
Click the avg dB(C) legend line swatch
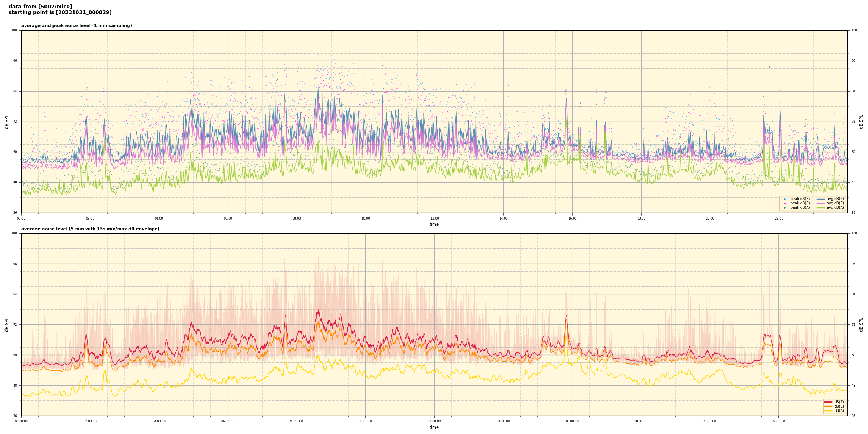(821, 203)
